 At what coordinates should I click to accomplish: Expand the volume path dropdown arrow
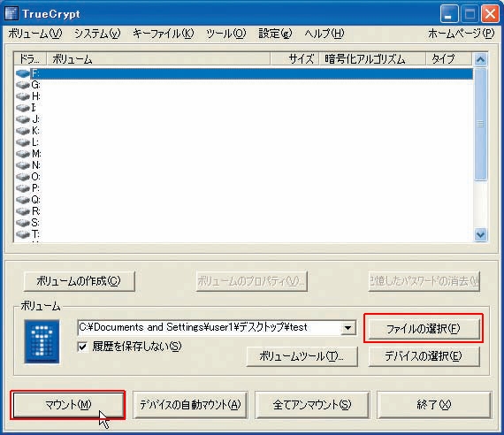click(x=347, y=328)
